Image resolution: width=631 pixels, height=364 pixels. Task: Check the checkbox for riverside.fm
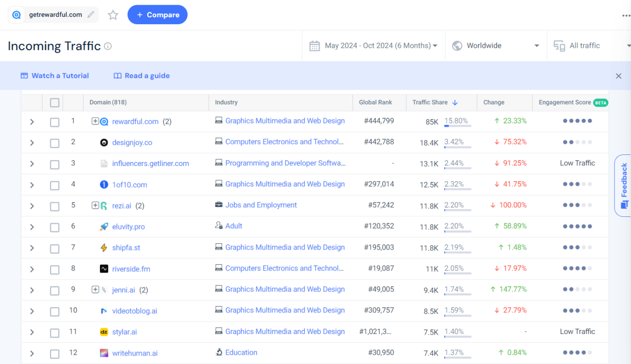[x=54, y=268]
